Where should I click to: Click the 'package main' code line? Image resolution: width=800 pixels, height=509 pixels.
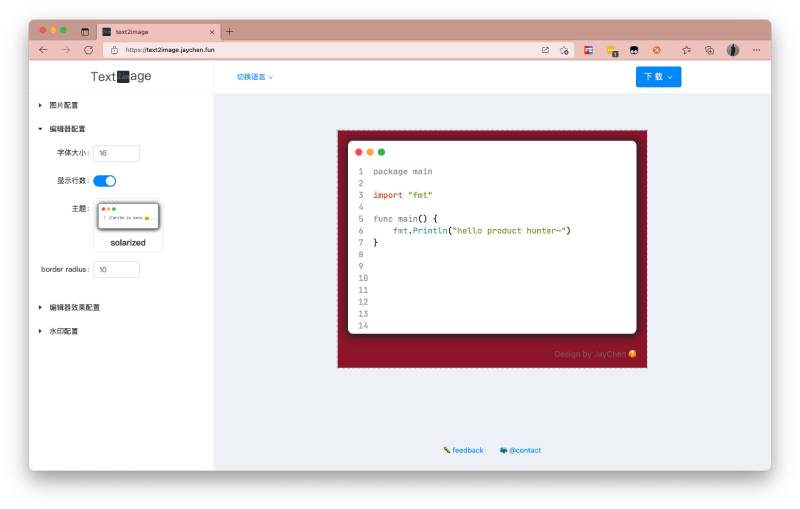point(403,171)
